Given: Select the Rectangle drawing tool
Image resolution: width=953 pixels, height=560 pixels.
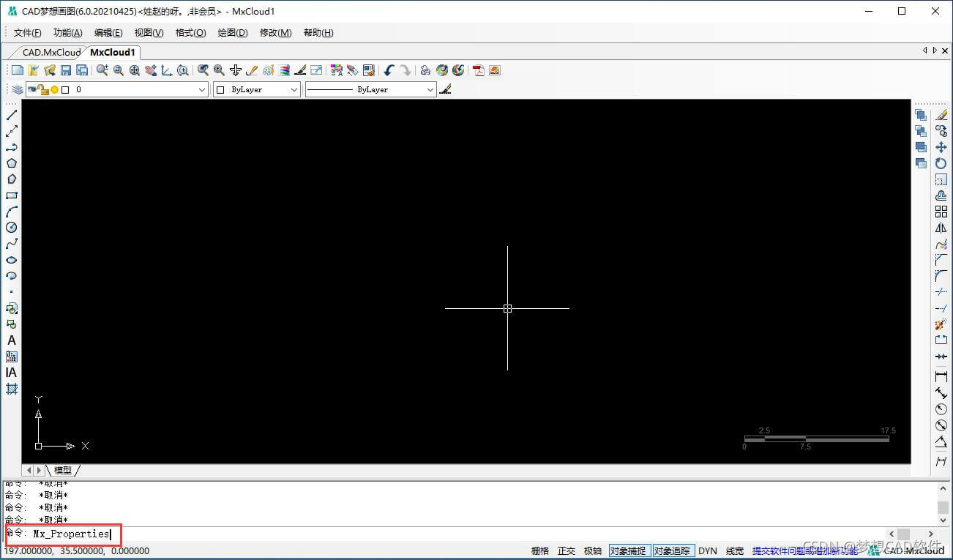Looking at the screenshot, I should tap(12, 195).
